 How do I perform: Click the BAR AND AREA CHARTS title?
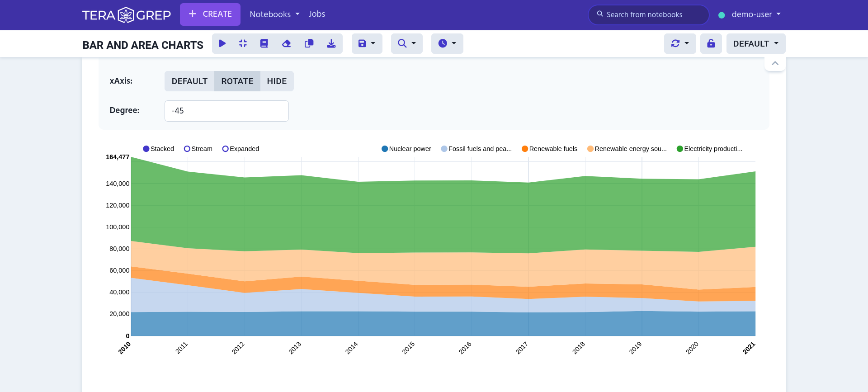point(143,45)
